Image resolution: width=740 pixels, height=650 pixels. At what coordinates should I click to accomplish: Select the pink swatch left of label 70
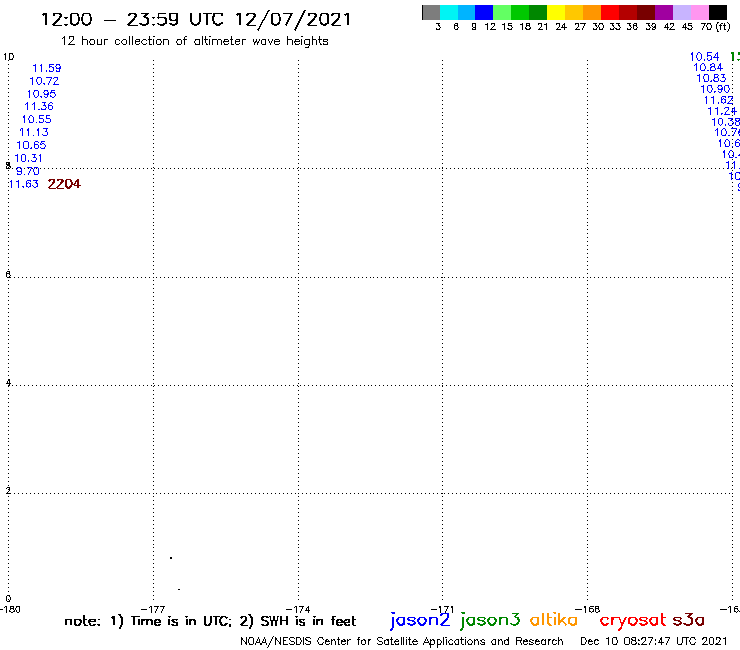pos(699,12)
